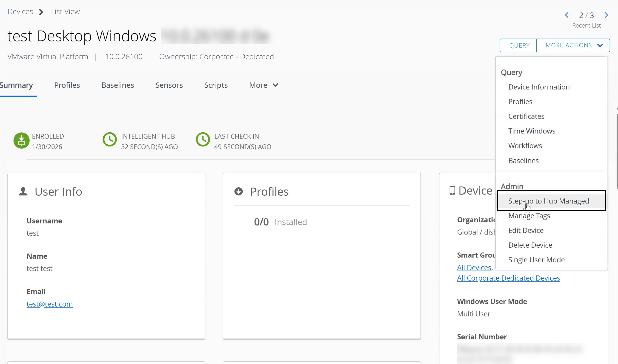Click the green Enrolled status icon

click(x=21, y=141)
